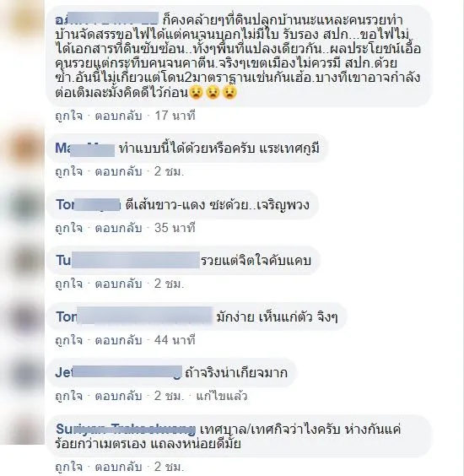The image size is (464, 476).
Task: Like the รวยแต่จิตใจคับแคบ comment
Action: [69, 284]
